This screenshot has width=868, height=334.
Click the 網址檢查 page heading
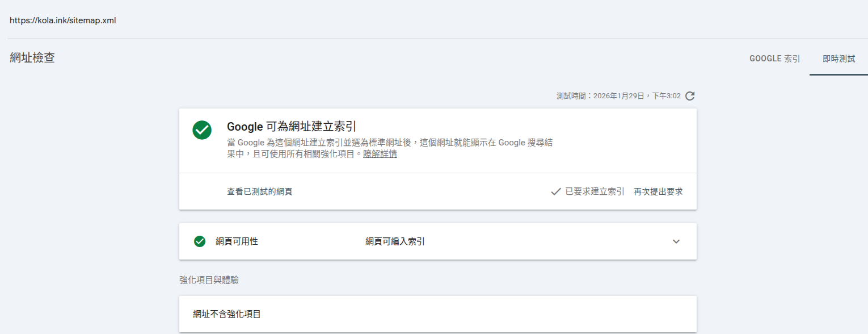32,57
